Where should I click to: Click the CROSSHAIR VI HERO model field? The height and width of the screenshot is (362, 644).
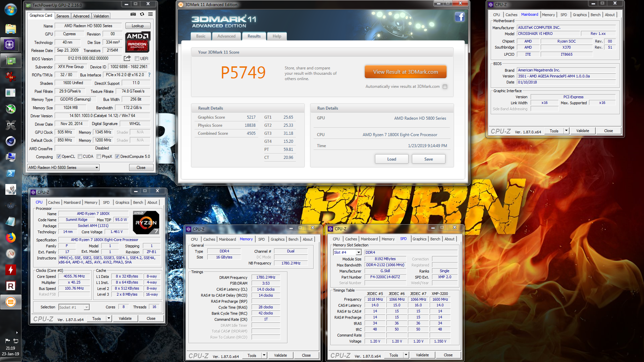[x=548, y=34]
